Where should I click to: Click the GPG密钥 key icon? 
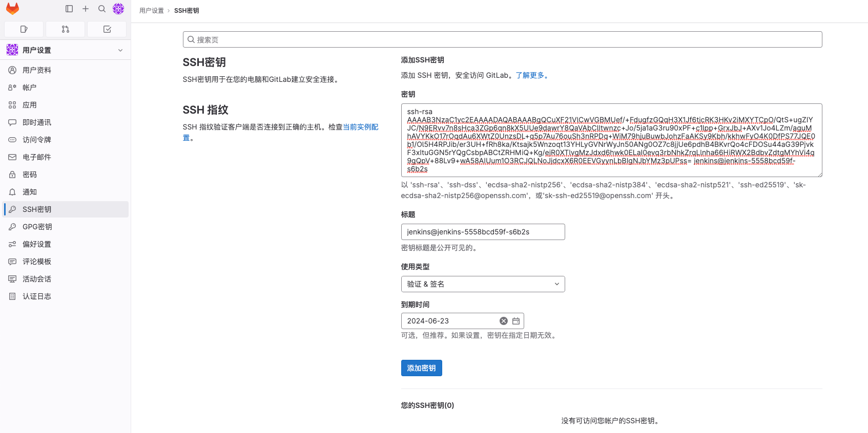pos(12,227)
